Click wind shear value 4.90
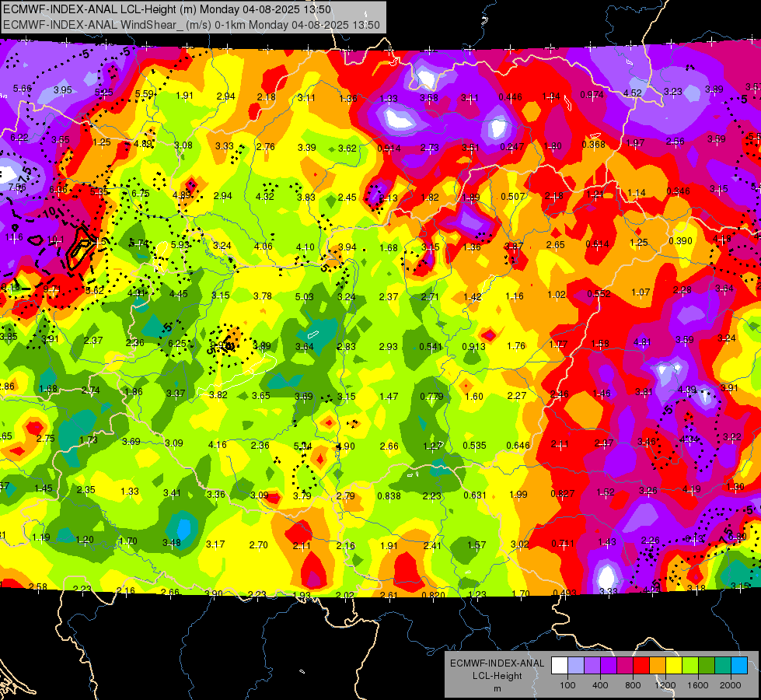761x700 pixels. click(x=346, y=446)
